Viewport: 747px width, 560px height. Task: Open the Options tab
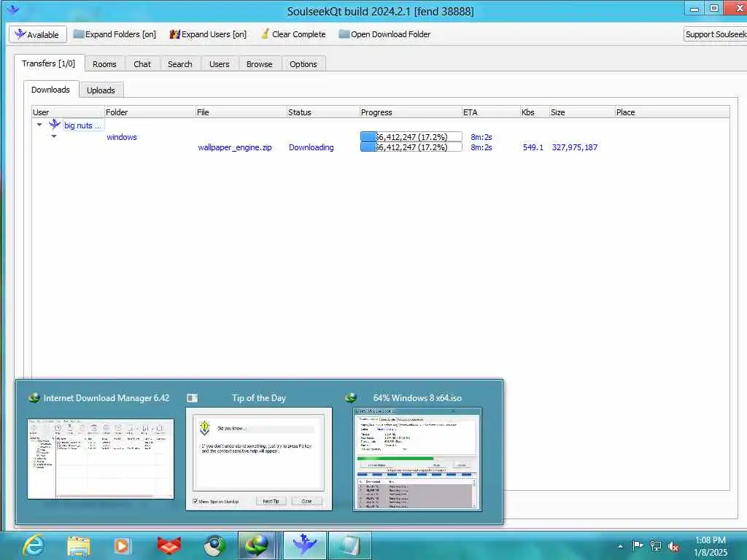[x=303, y=64]
